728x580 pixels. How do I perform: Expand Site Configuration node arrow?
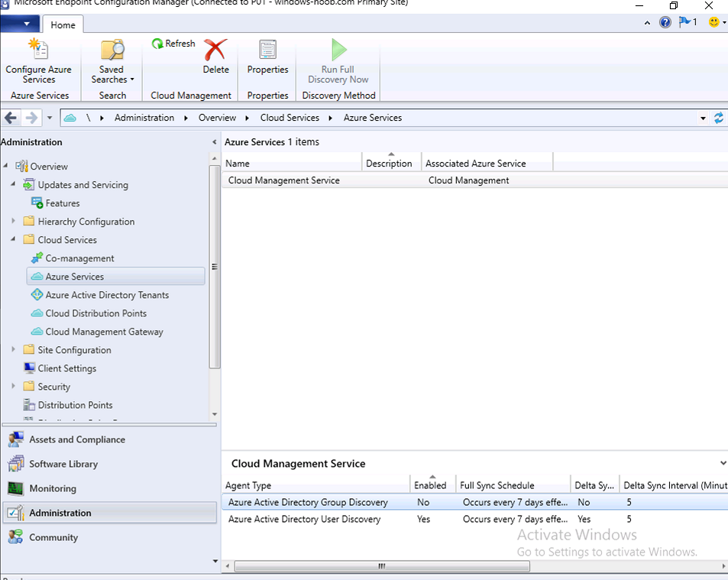(13, 349)
